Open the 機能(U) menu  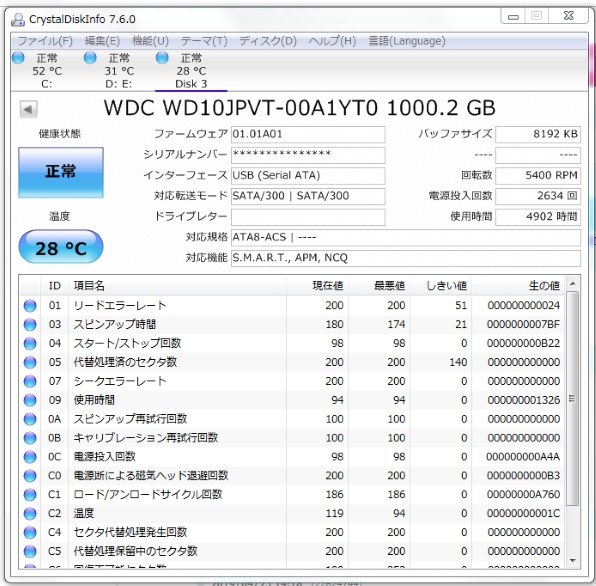tap(151, 41)
